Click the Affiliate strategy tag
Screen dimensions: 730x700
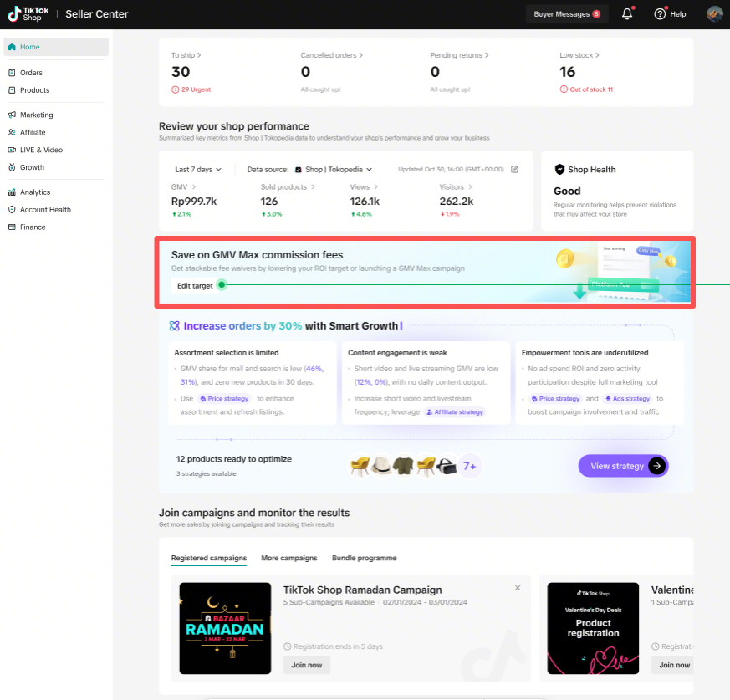455,412
